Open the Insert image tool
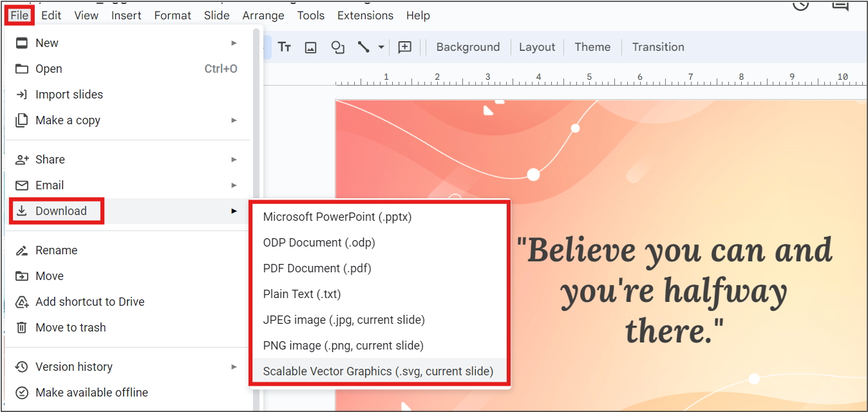 (310, 46)
